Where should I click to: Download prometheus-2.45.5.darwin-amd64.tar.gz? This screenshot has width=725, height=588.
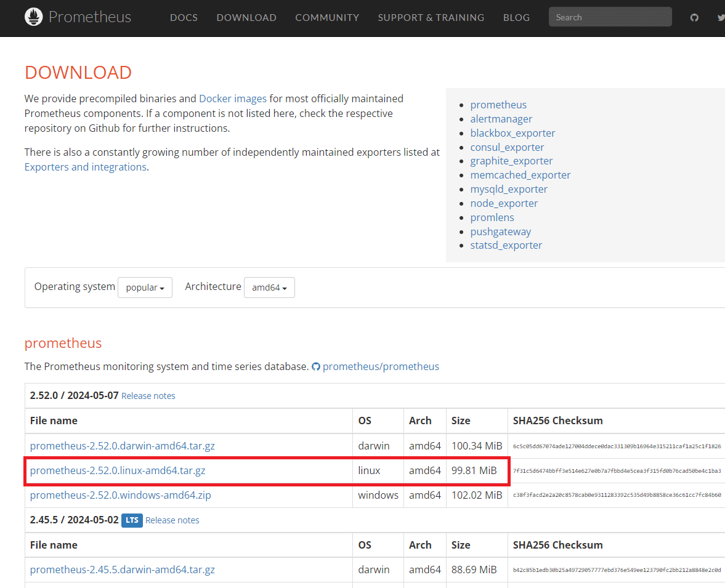pos(123,570)
